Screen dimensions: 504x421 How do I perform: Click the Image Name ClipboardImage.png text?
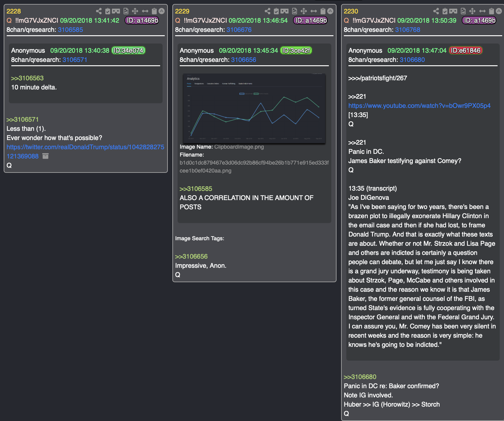click(222, 147)
